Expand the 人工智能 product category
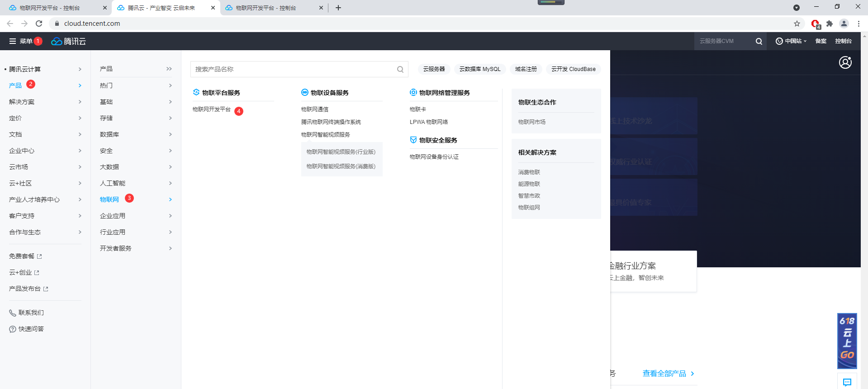Screen dimensions: 868x389 point(136,183)
